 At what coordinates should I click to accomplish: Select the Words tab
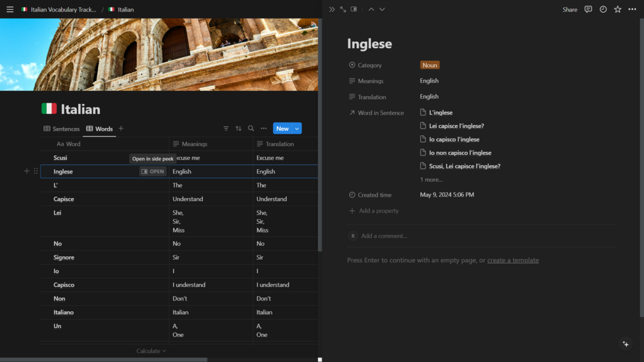(x=99, y=129)
